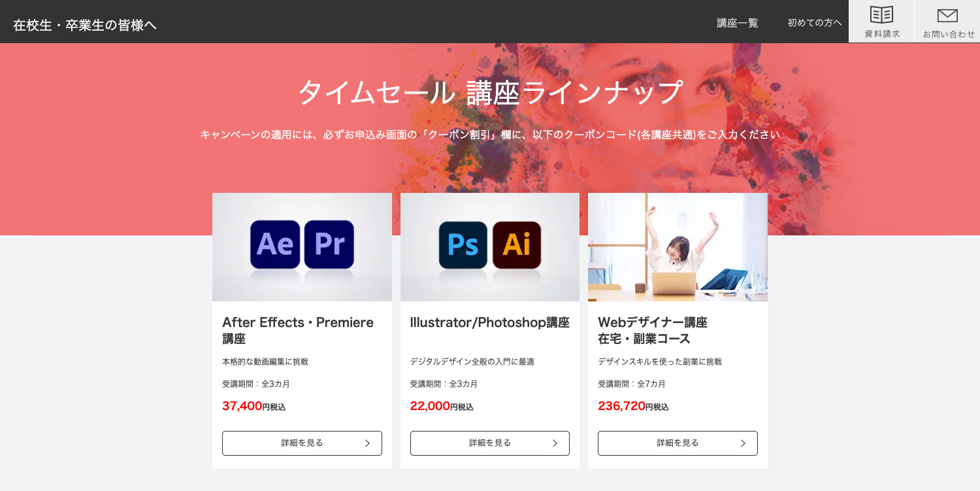The image size is (980, 491).
Task: Open the 講座一覧 menu item
Action: tap(738, 23)
